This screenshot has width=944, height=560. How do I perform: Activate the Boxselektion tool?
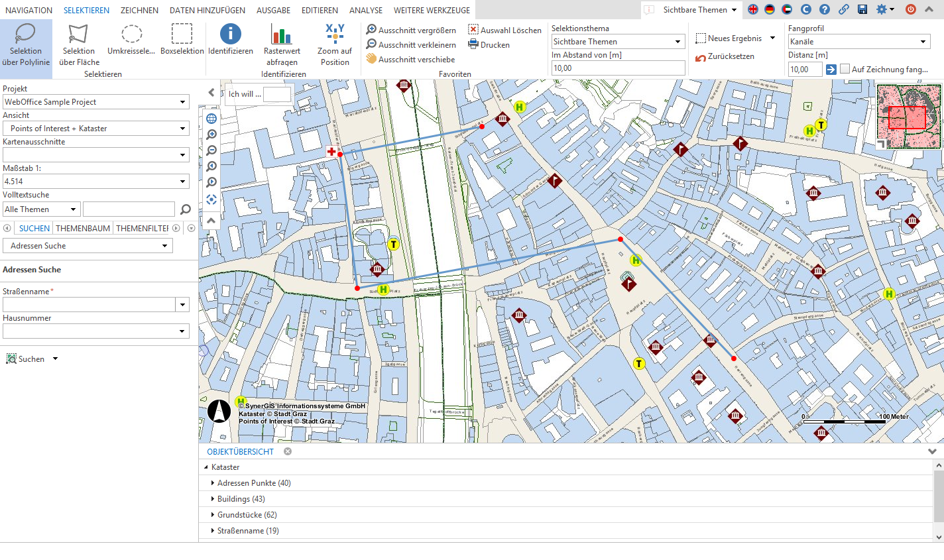coord(182,40)
